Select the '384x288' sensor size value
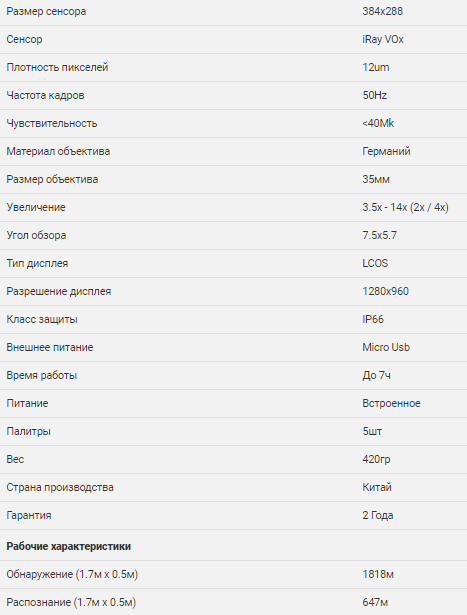 pyautogui.click(x=382, y=11)
